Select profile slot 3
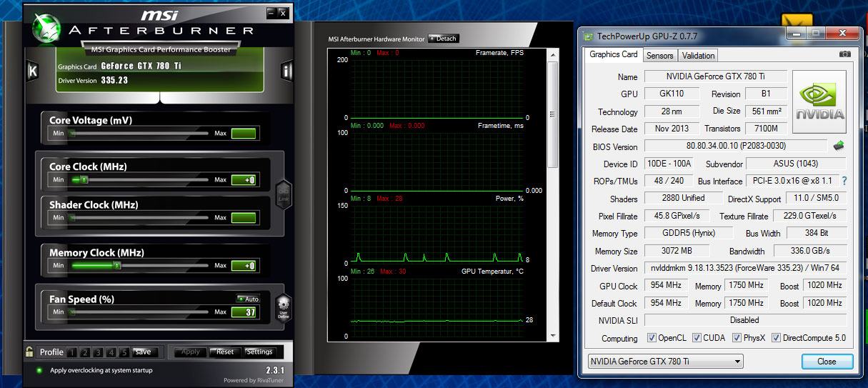This screenshot has width=868, height=388. click(98, 352)
